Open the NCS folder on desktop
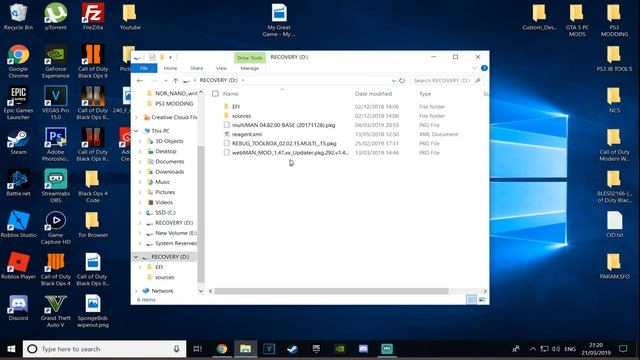 (x=614, y=100)
